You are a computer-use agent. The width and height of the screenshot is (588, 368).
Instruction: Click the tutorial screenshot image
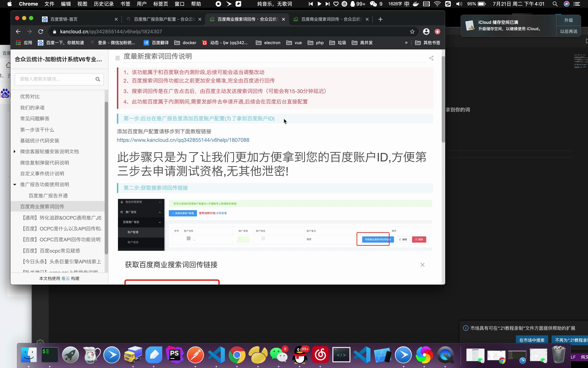click(x=275, y=225)
